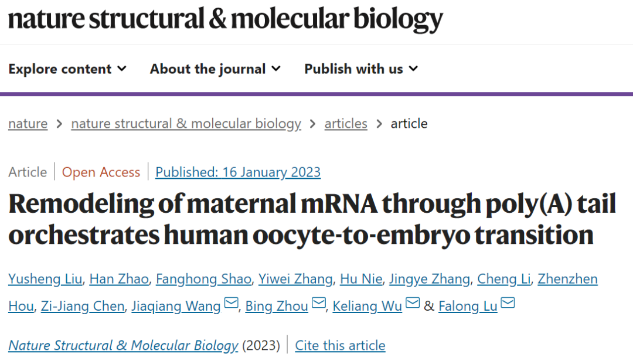
Task: Open author Yusheng Liu's profile
Action: tap(45, 279)
